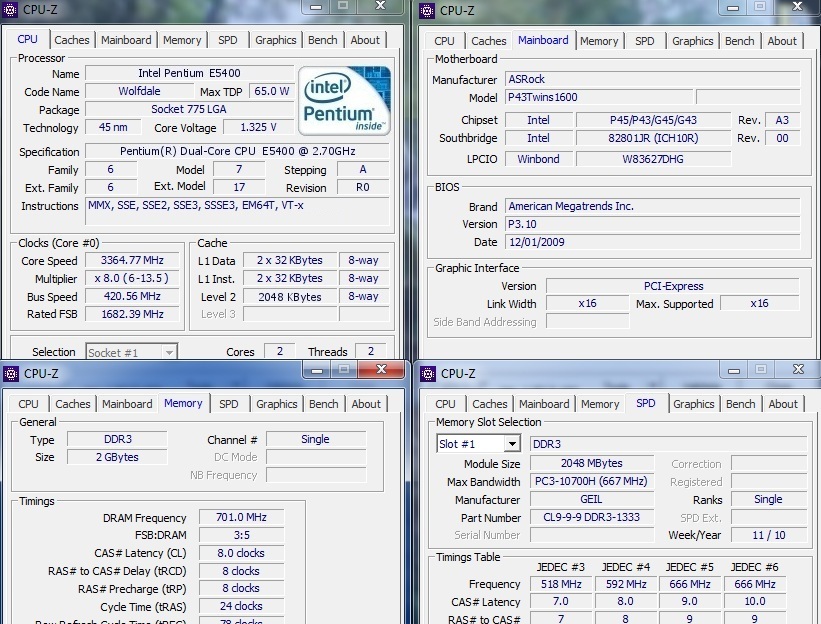Open Mainboard tab in Memory window
The width and height of the screenshot is (821, 624).
(x=127, y=404)
